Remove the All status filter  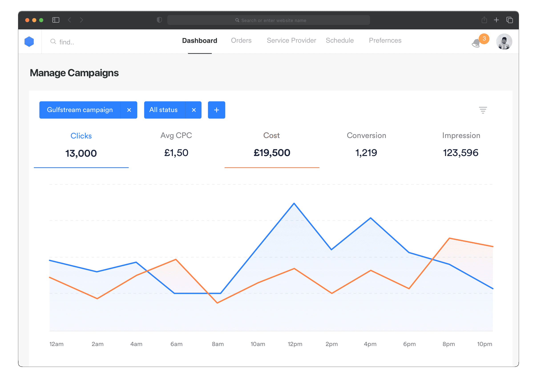click(194, 110)
